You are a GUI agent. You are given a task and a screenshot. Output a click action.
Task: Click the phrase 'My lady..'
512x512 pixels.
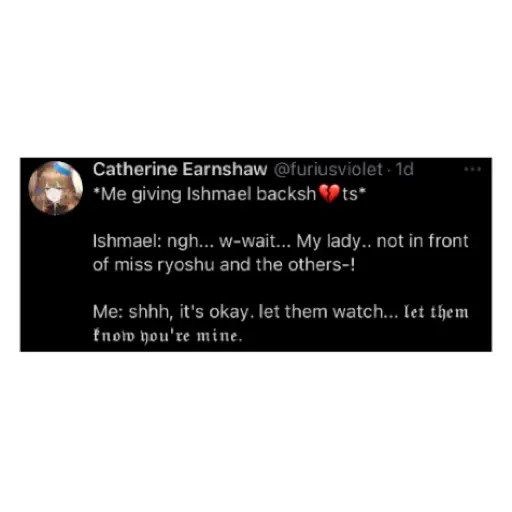(334, 242)
